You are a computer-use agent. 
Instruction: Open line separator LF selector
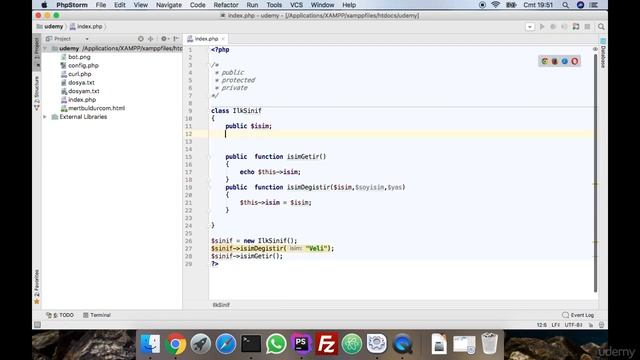pos(556,325)
